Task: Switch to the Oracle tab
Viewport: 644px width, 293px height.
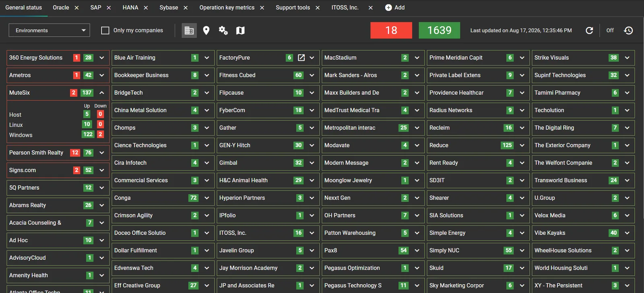Action: tap(61, 8)
